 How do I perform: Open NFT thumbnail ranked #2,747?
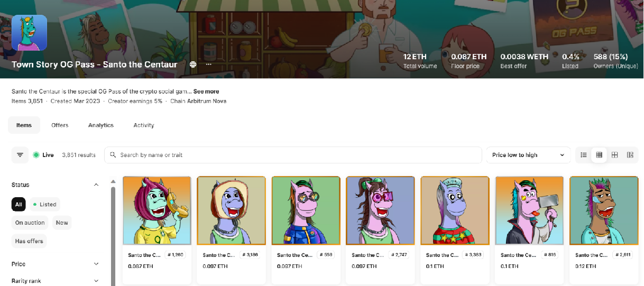tap(381, 210)
